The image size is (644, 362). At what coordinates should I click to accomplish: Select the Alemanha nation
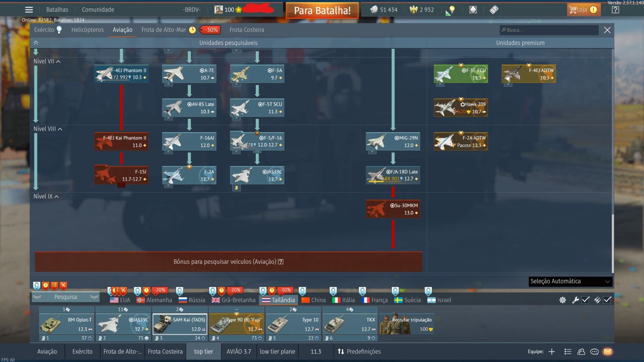pyautogui.click(x=154, y=300)
